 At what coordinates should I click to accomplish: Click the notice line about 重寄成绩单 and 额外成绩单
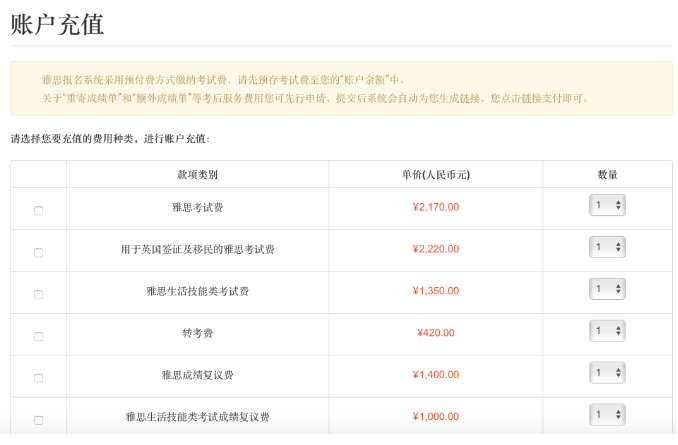tap(316, 99)
